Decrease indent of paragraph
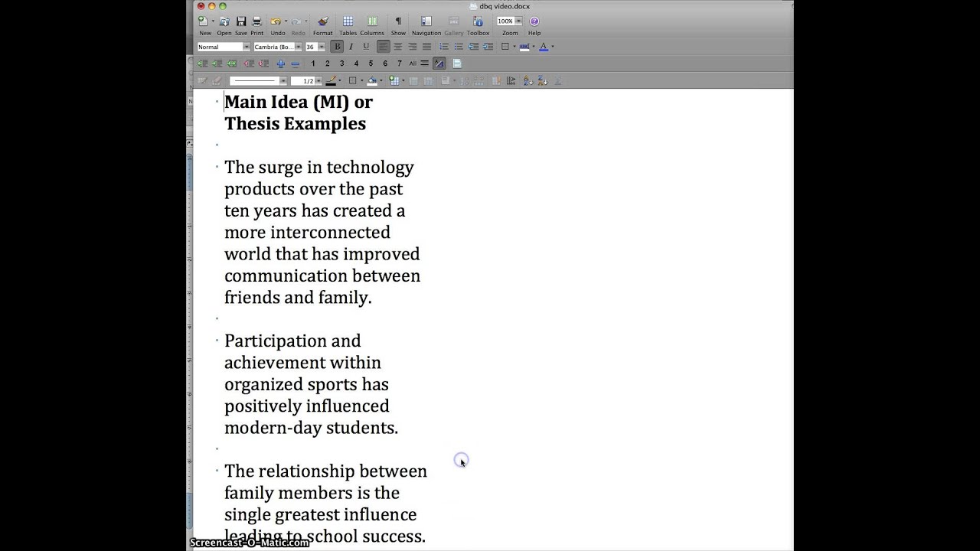Viewport: 980px width, 551px height. tap(473, 47)
